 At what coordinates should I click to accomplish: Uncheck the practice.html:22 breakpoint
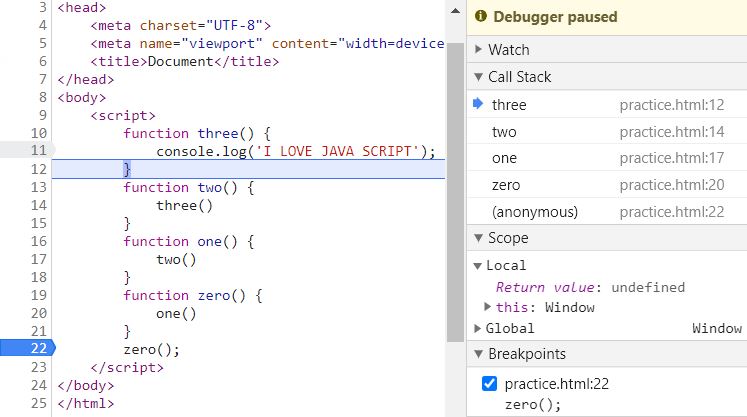click(489, 384)
